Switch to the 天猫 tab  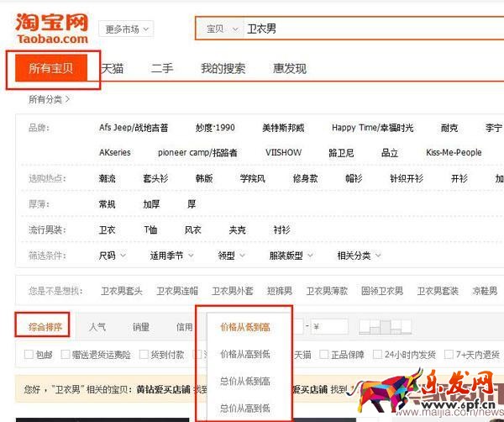[x=112, y=69]
